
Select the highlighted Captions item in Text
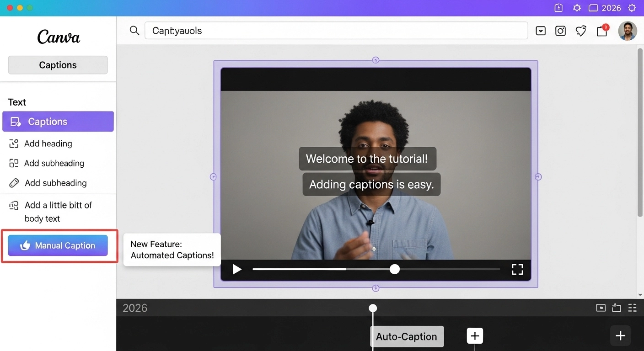(x=58, y=122)
